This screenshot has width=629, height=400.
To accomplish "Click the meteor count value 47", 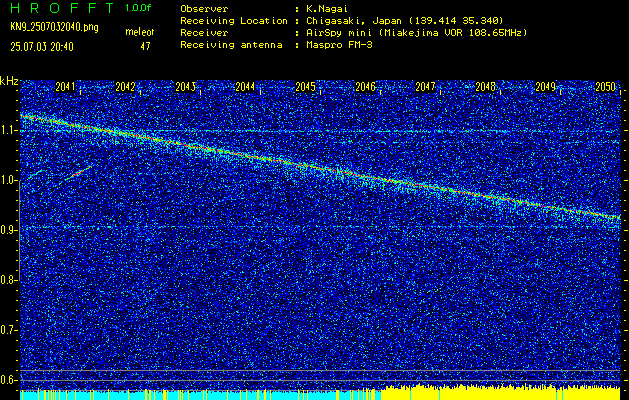I will click(145, 46).
